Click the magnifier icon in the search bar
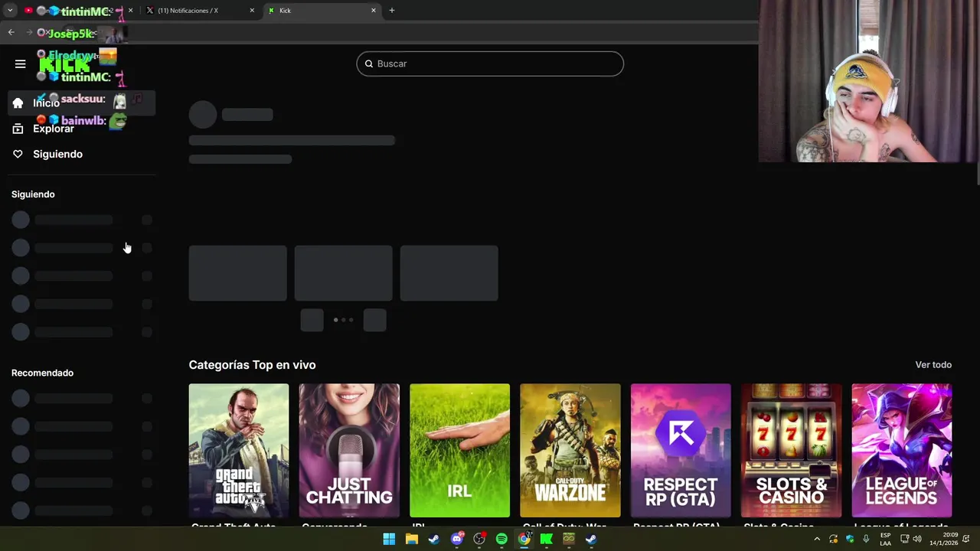 coord(368,64)
